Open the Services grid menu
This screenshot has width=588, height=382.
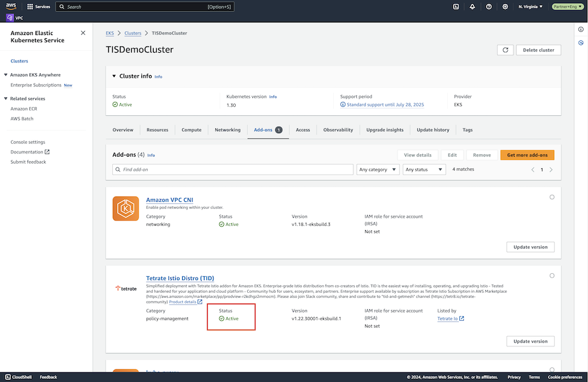coord(39,7)
